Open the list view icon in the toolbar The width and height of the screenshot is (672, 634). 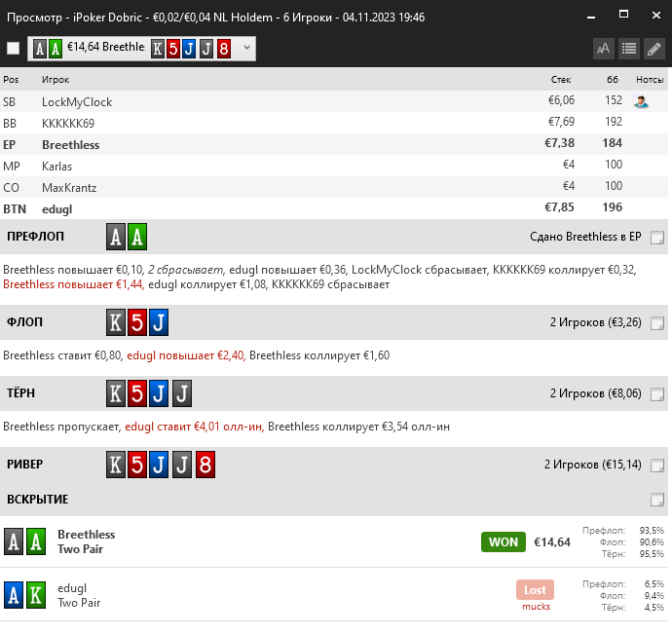tap(629, 49)
